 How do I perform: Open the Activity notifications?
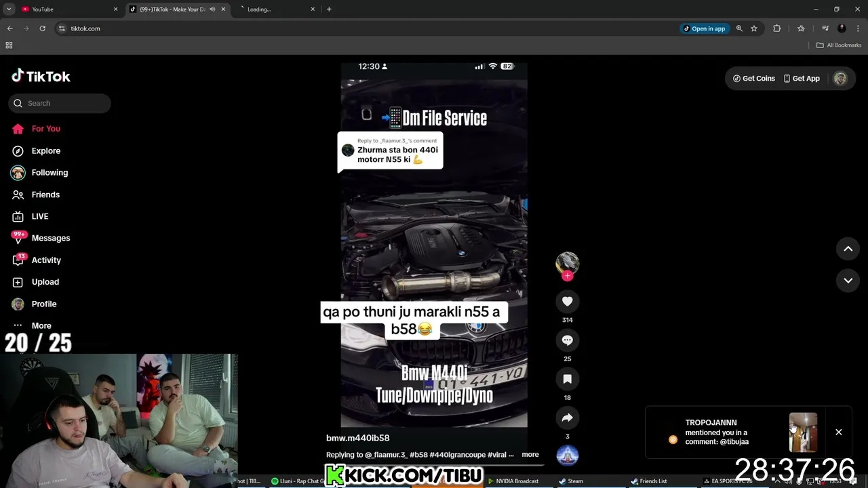click(37, 260)
